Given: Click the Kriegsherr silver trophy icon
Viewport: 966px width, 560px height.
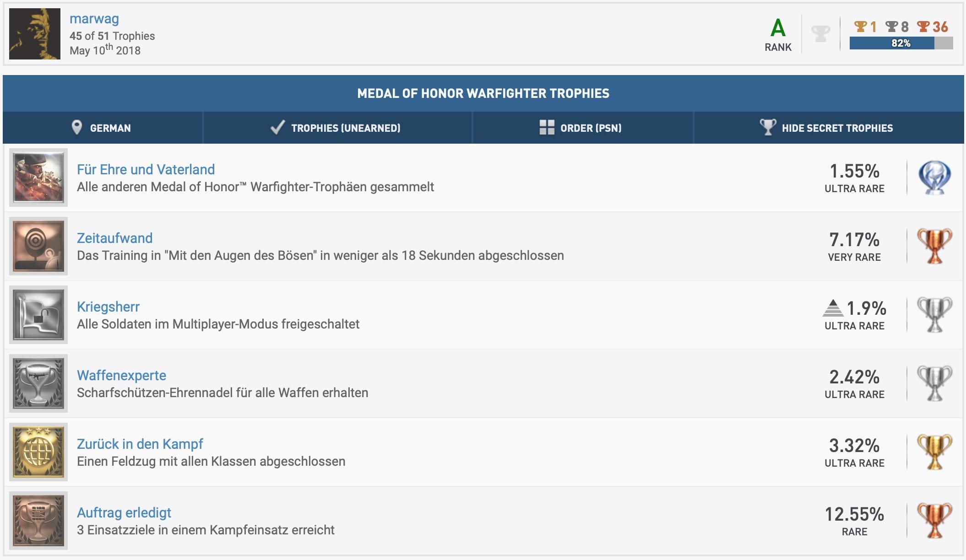Looking at the screenshot, I should tap(934, 315).
